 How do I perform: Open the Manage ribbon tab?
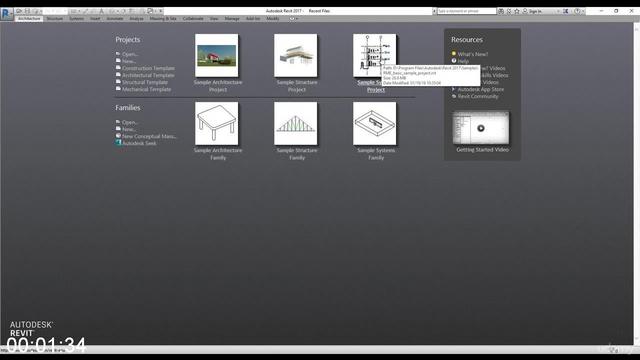click(x=232, y=18)
